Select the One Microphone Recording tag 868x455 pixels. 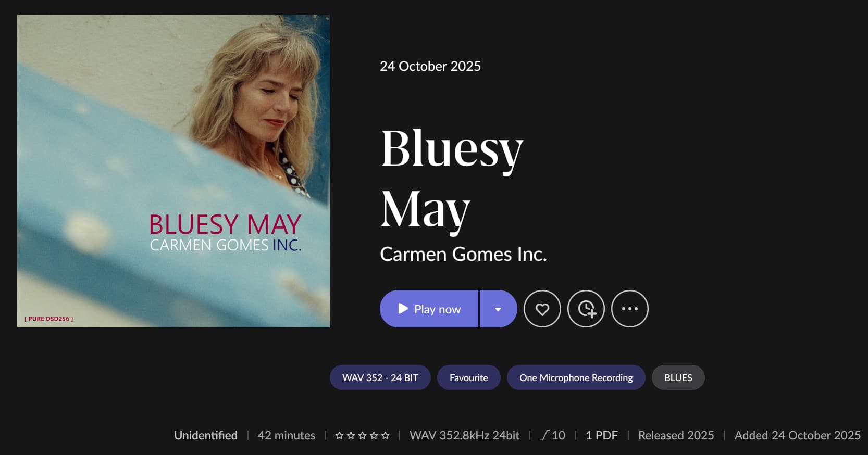(x=576, y=377)
